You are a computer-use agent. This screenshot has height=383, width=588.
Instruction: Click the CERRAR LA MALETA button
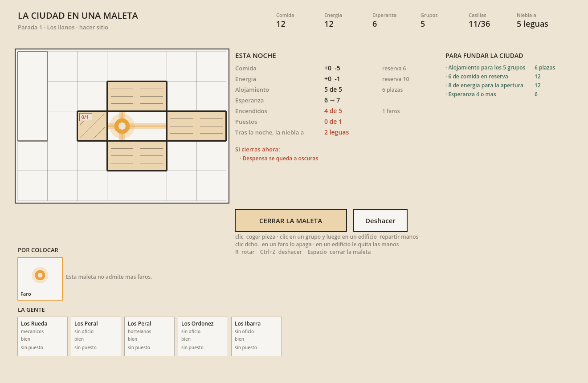pyautogui.click(x=291, y=220)
